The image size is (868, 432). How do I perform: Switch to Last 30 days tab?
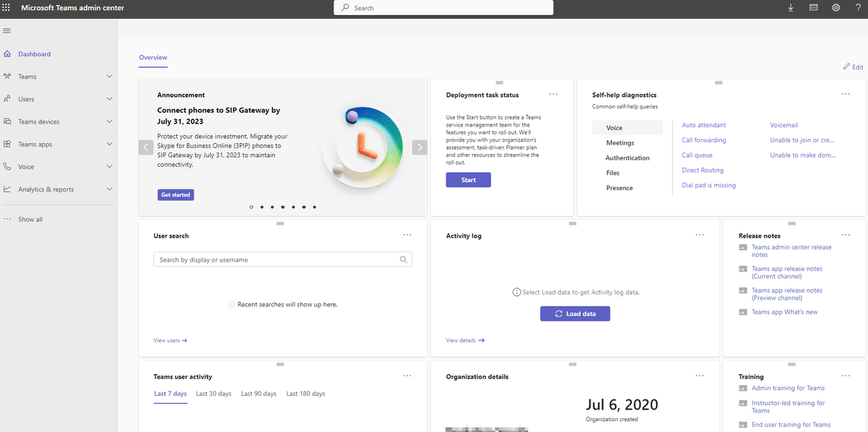point(214,394)
